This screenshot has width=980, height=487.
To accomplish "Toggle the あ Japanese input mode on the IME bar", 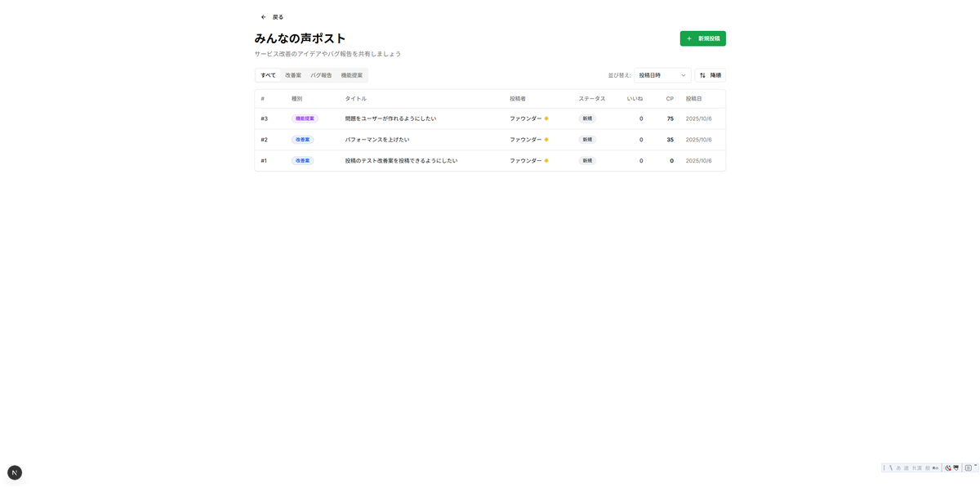I will tap(898, 467).
